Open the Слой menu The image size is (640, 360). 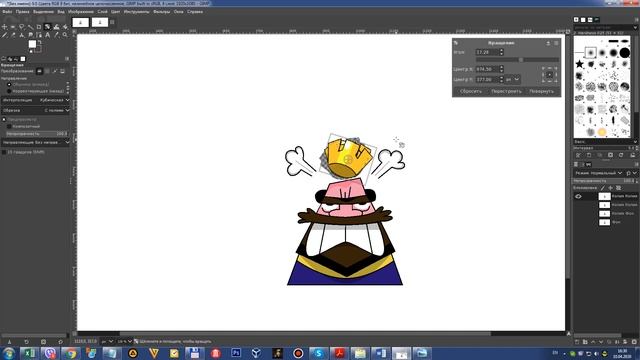tap(102, 12)
